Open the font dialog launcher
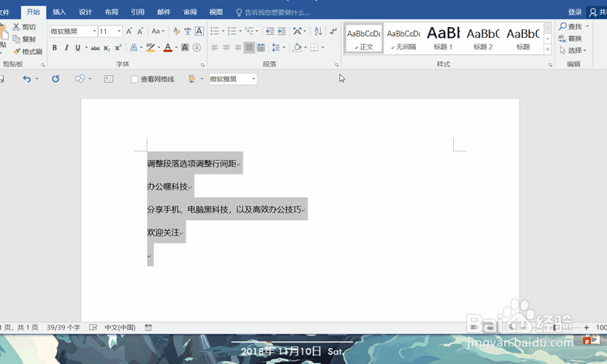Screen dimensions: 607x364 click(203, 65)
